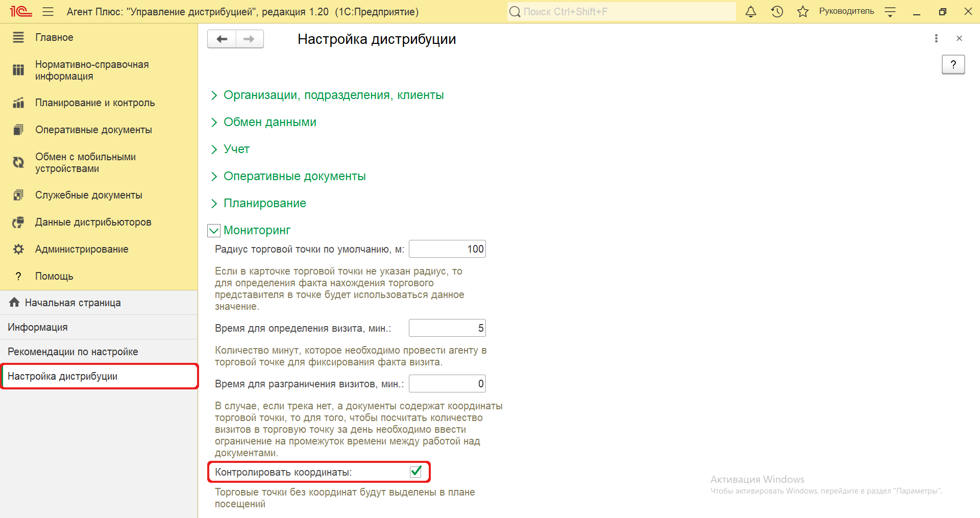Click Оперативные документы icon in sidebar

18,130
